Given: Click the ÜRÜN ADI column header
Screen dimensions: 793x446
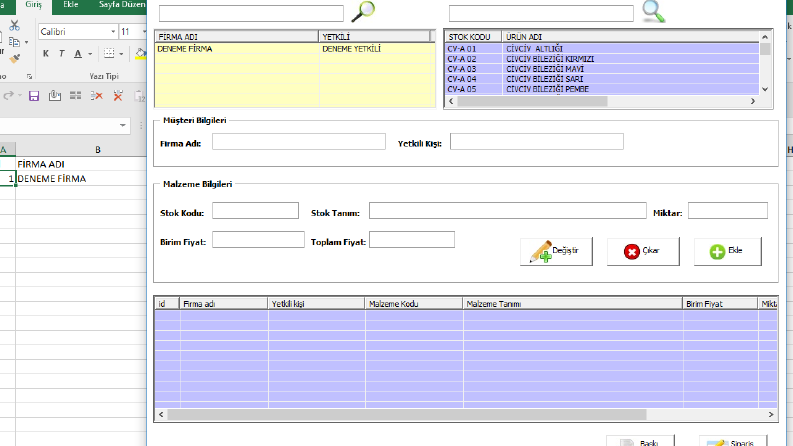Looking at the screenshot, I should [x=631, y=37].
